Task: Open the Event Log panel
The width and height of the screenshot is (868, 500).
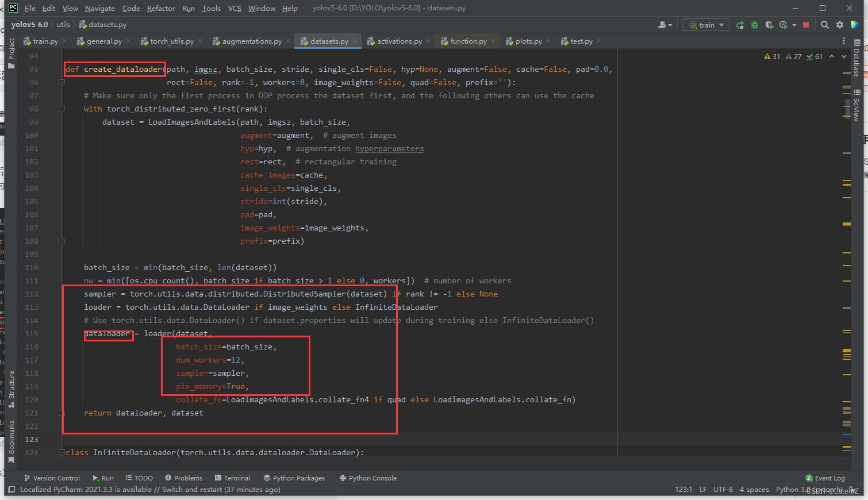Action: (x=825, y=478)
